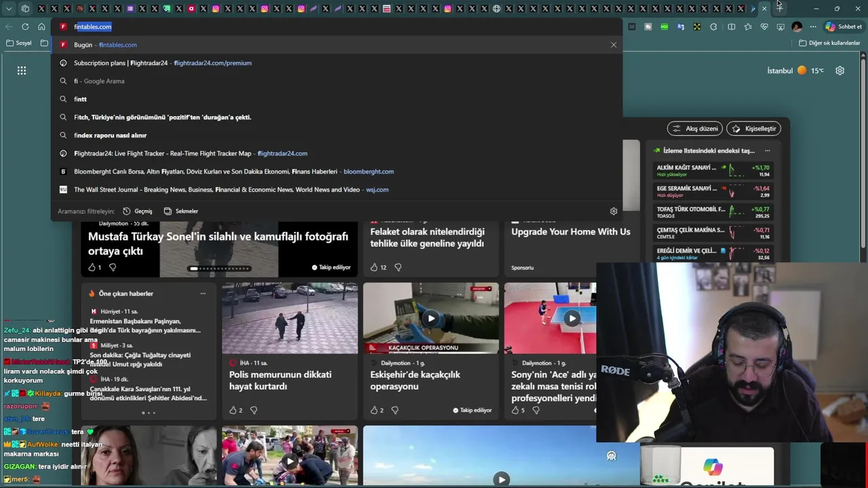This screenshot has width=868, height=488.
Task: Open EGE SERAMİK SANAYİ stock row
Action: point(712,190)
